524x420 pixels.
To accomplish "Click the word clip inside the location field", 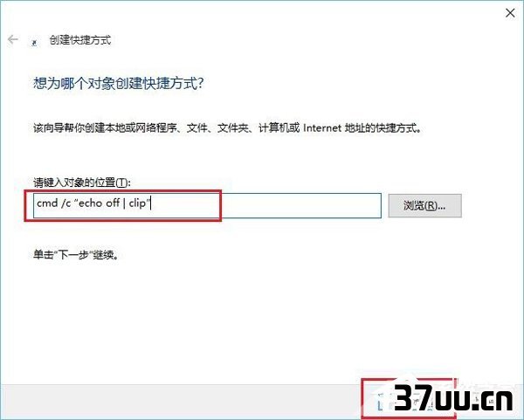I will pyautogui.click(x=137, y=203).
